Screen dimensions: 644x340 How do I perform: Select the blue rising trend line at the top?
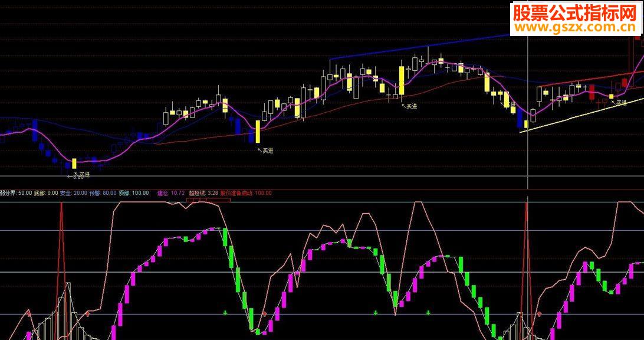pyautogui.click(x=419, y=47)
